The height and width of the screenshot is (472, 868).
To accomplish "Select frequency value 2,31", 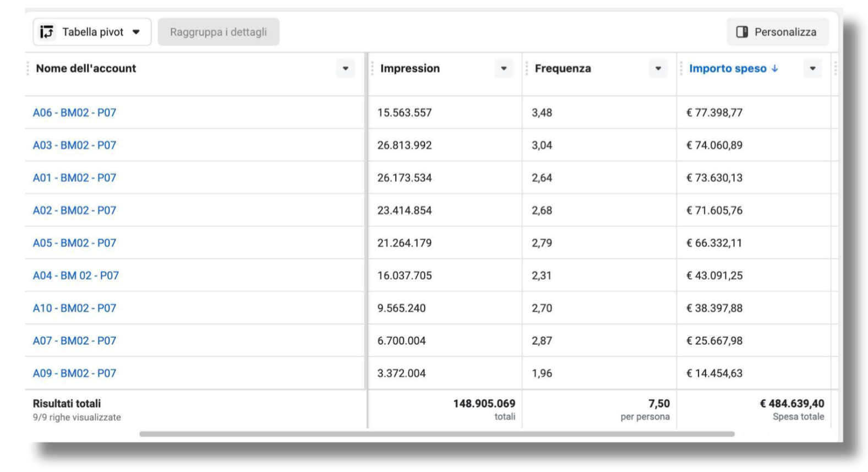I will (542, 275).
